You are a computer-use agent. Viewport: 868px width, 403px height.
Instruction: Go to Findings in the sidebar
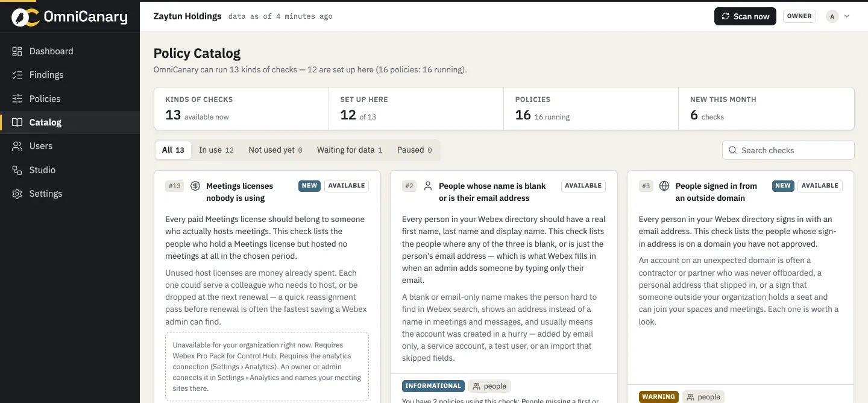click(70, 75)
